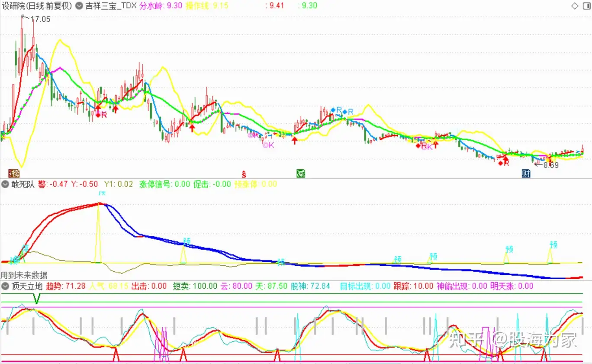Image resolution: width=592 pixels, height=364 pixels.
Task: Expand 顶天立地 indicator panel menu arrow
Action: tap(5, 286)
